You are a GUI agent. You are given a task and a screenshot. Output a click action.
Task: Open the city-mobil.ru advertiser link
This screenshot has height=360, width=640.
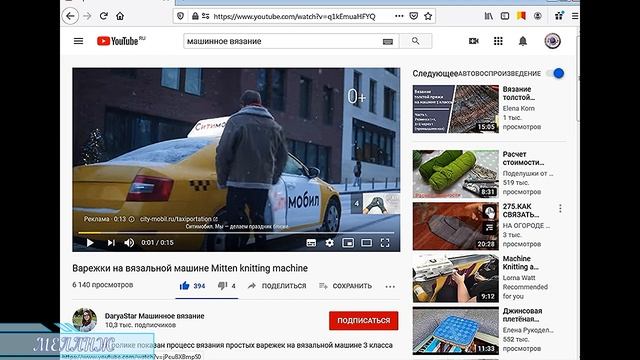pyautogui.click(x=178, y=219)
